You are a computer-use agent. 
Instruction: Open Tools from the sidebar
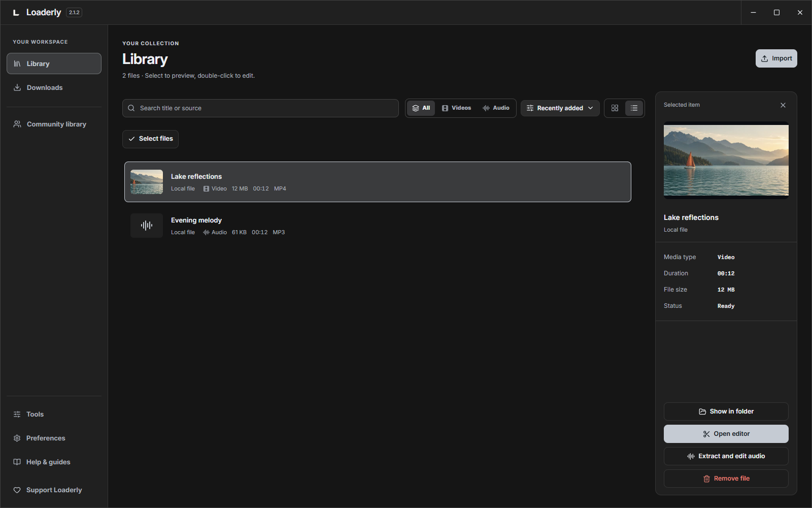[54, 414]
